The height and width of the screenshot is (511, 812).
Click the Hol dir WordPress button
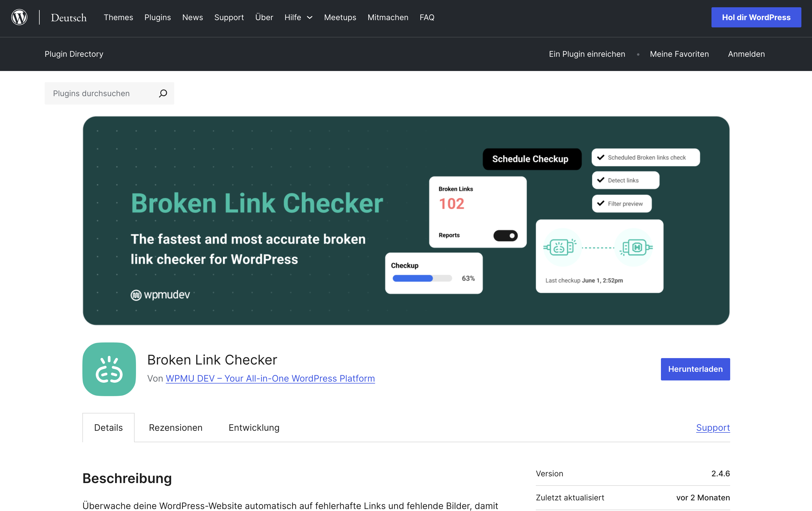[x=756, y=17]
